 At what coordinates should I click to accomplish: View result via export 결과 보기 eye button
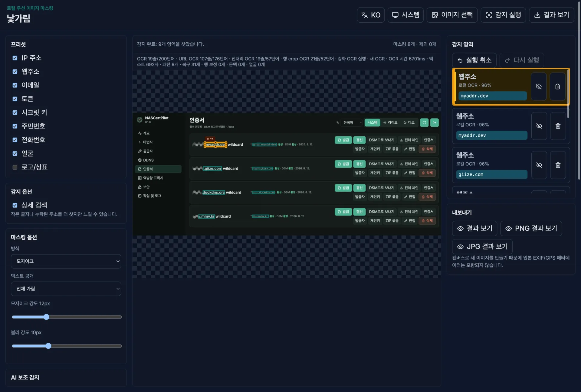click(x=474, y=228)
